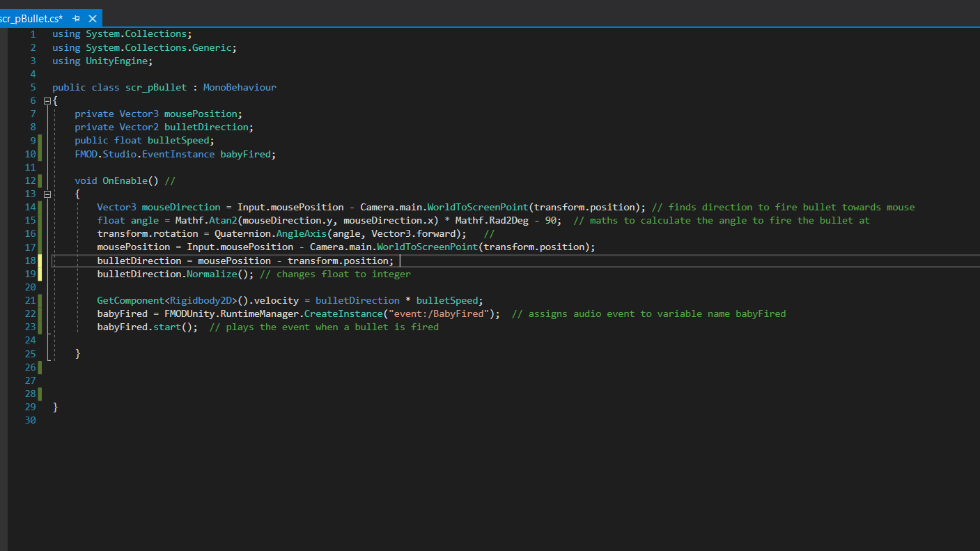Click the Normalize method call
Viewport: 980px width, 551px height.
point(211,274)
